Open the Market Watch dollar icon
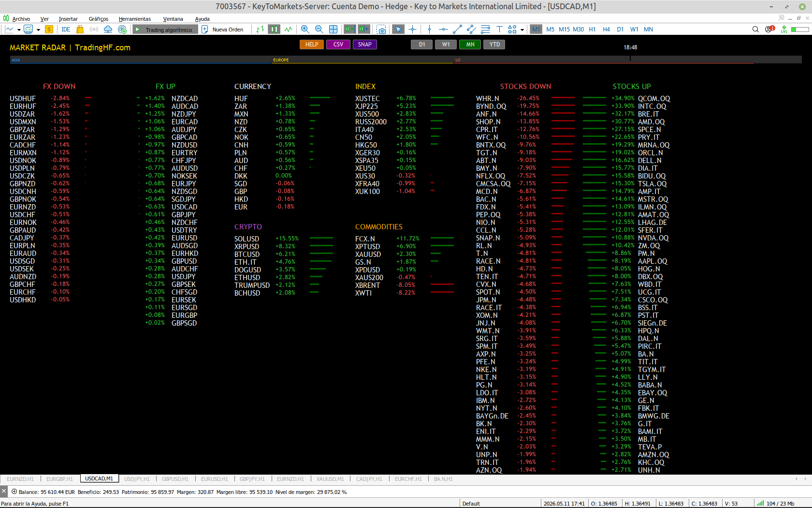 coord(49,30)
